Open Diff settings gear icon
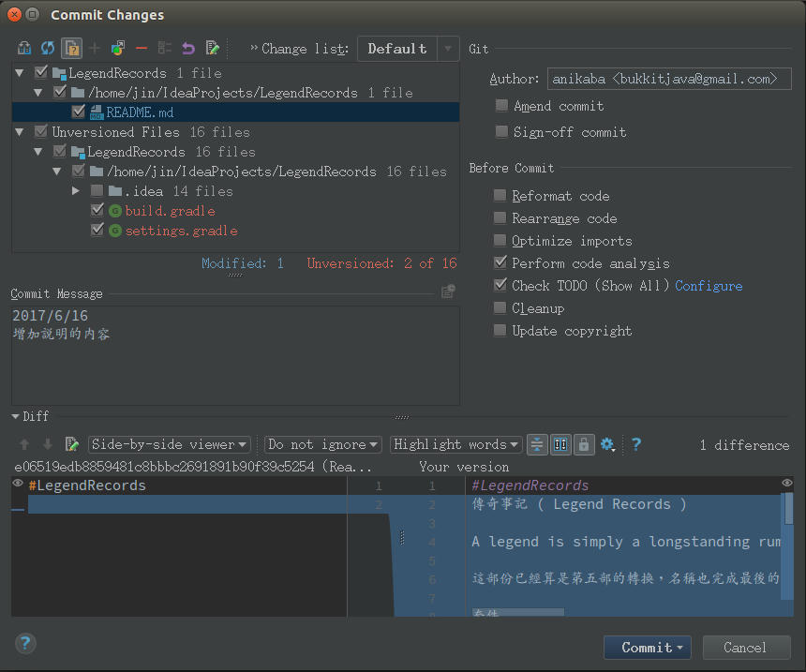 pyautogui.click(x=607, y=444)
